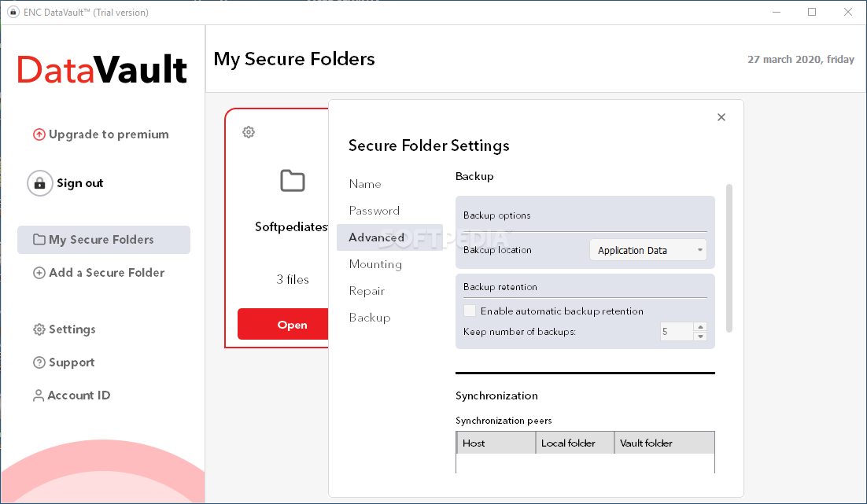Click the 'My Secure Folders' page heading
The image size is (867, 504).
pos(294,59)
